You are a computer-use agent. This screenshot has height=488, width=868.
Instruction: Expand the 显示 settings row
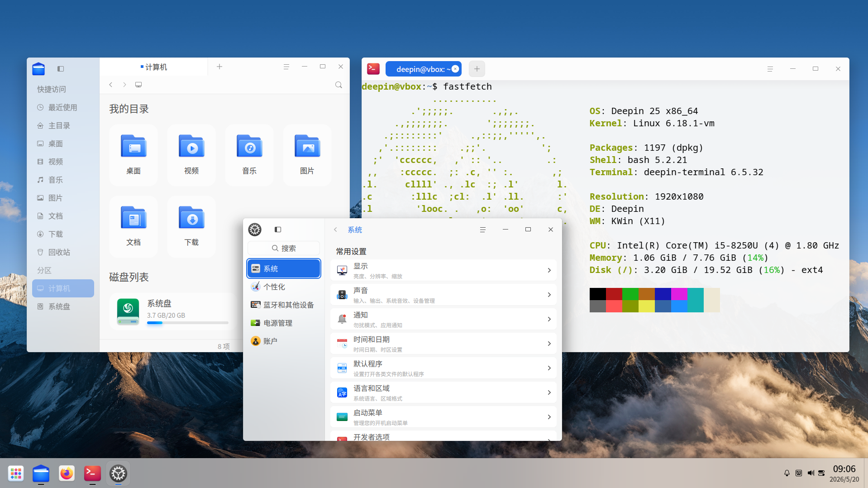click(x=444, y=270)
